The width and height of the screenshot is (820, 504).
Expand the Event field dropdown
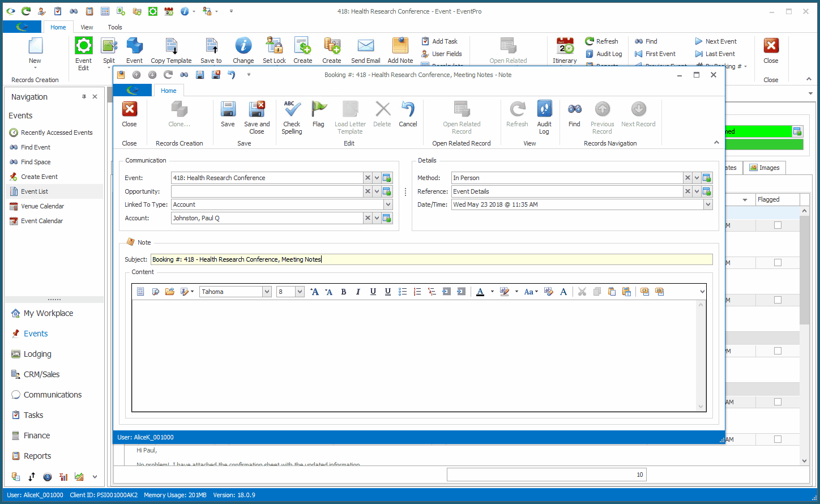377,178
